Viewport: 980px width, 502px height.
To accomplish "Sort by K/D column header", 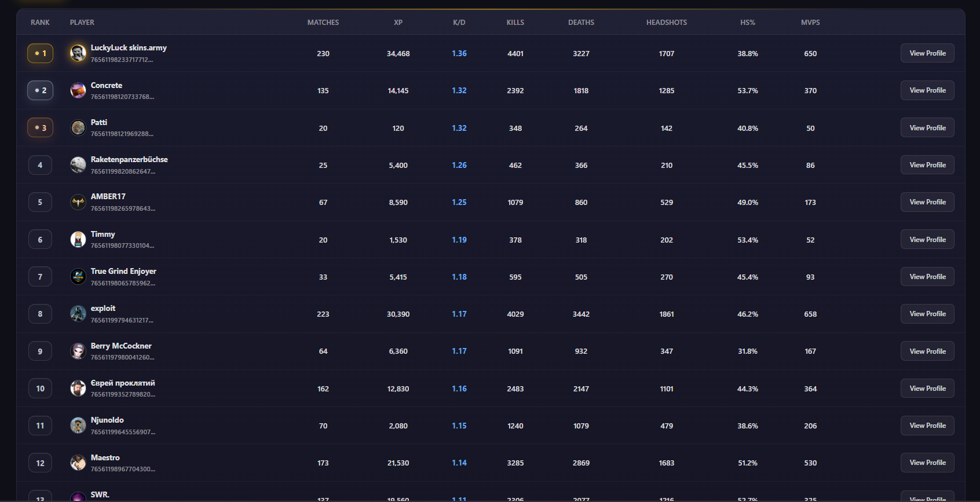I will tap(459, 23).
